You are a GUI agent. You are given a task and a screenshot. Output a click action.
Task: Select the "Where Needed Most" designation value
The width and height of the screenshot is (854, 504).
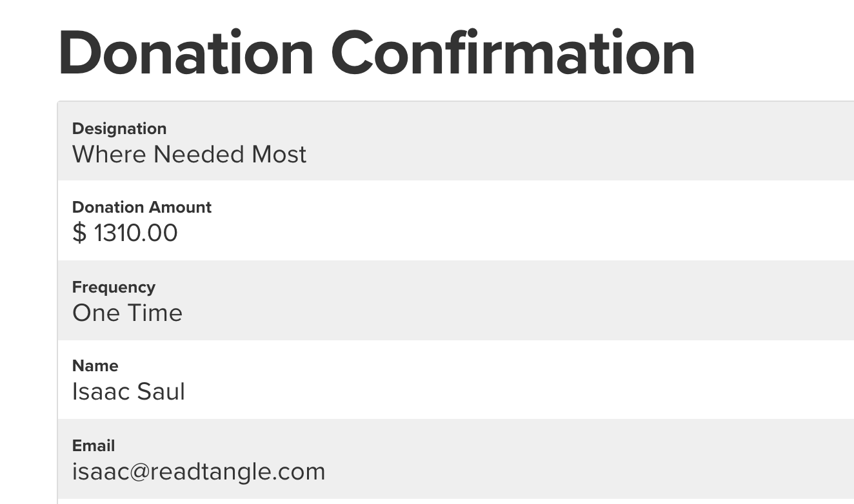pyautogui.click(x=189, y=155)
